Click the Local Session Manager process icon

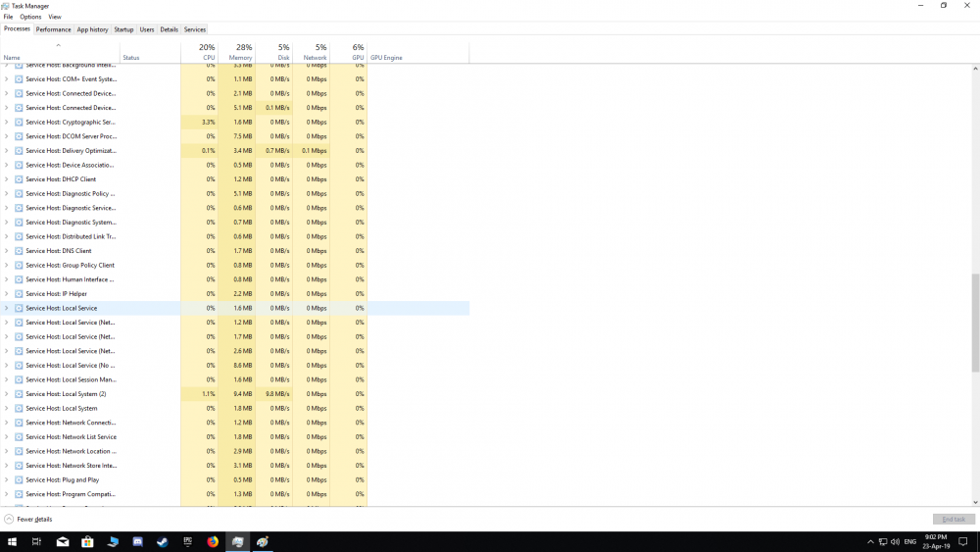click(19, 380)
